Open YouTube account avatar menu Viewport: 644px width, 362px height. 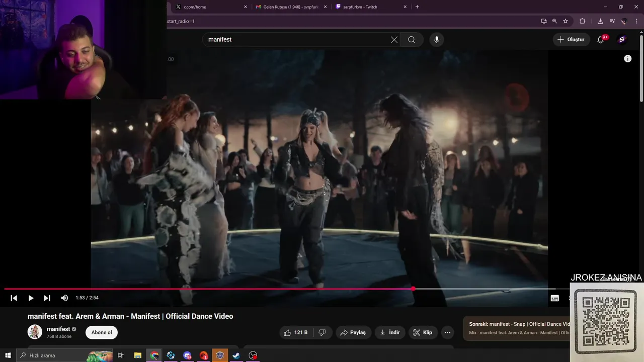pos(622,40)
